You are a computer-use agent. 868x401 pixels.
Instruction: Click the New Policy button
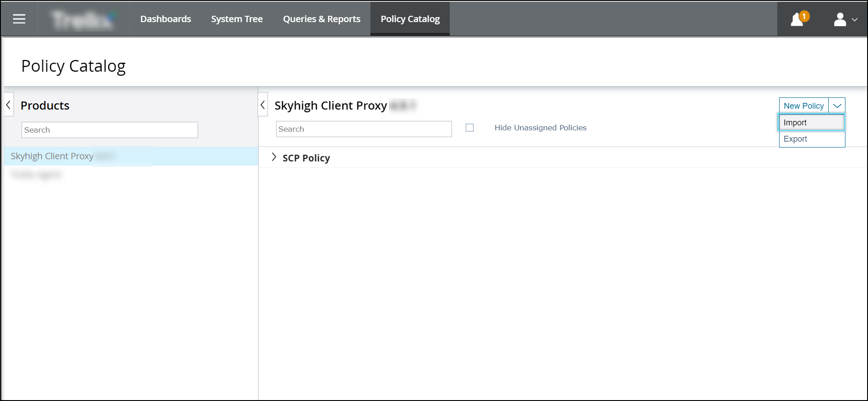(x=803, y=106)
